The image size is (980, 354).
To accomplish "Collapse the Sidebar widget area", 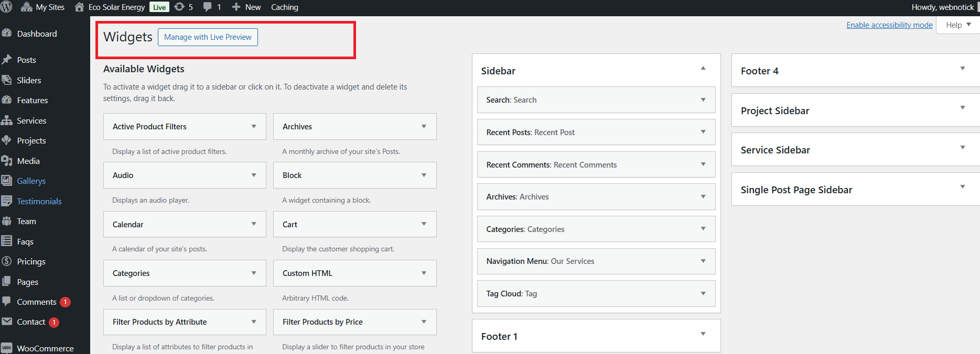I will (703, 69).
